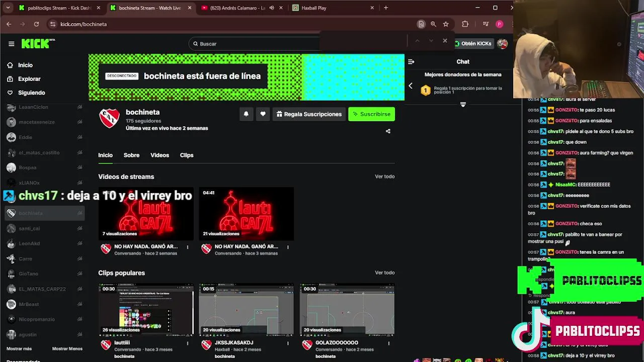The width and height of the screenshot is (644, 362).
Task: Click the Buscar search field
Action: (254, 44)
